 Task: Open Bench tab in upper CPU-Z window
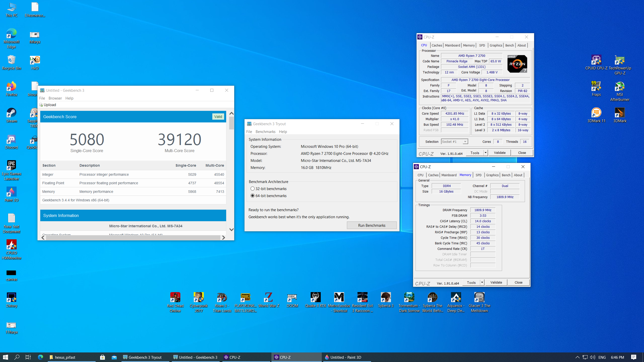509,45
